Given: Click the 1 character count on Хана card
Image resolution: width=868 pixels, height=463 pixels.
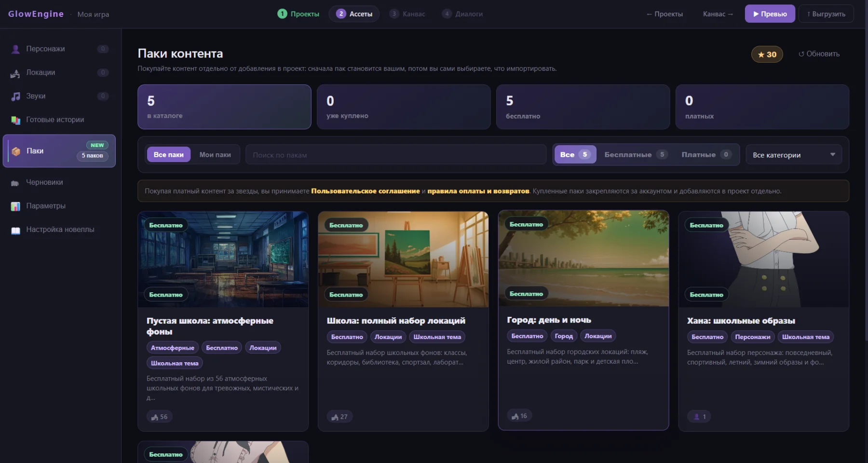Looking at the screenshot, I should [x=699, y=417].
